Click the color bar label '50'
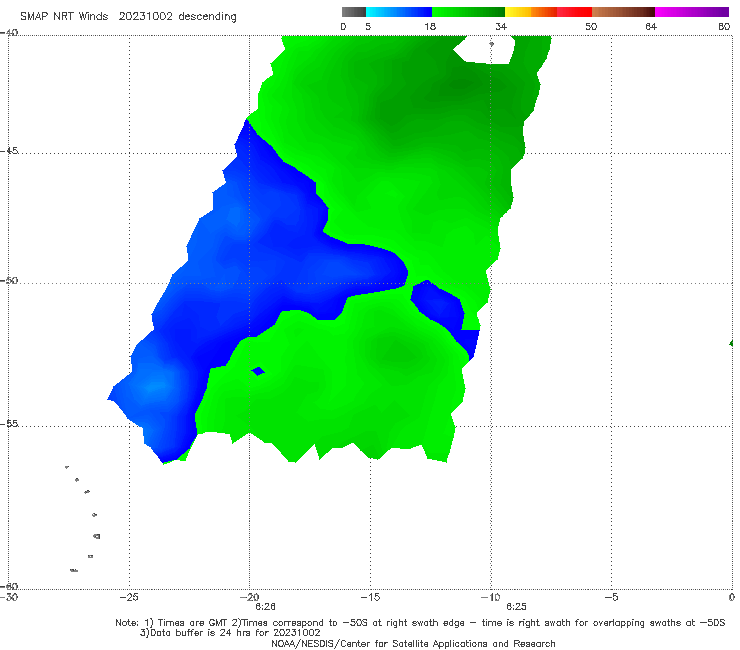This screenshot has height=650, width=740. click(591, 26)
